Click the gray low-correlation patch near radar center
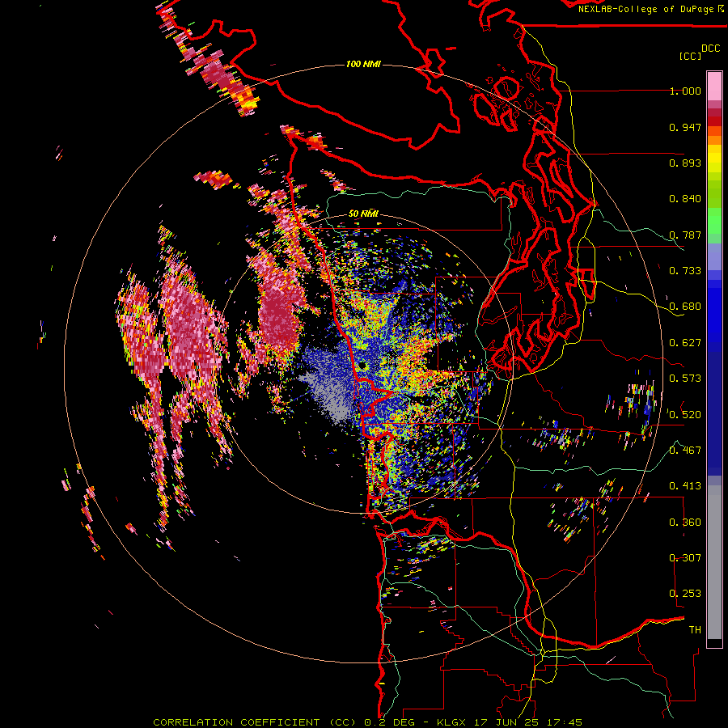Screen dimensions: 728x728 click(x=331, y=396)
